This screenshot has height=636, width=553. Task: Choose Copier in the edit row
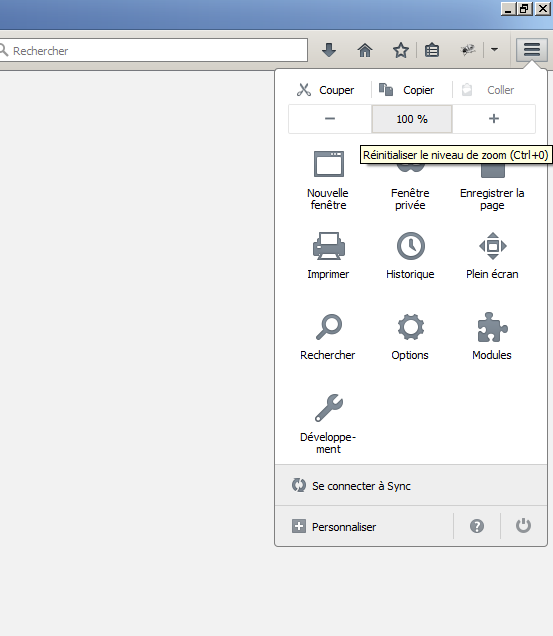point(407,90)
